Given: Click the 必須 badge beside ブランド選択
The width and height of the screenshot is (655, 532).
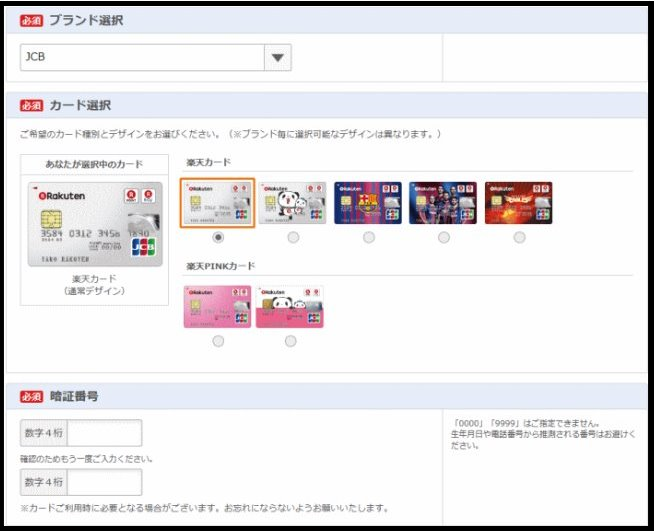Looking at the screenshot, I should [31, 20].
